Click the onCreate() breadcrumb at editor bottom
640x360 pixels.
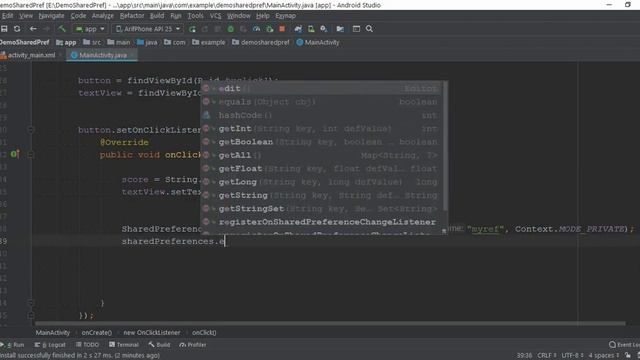(96, 333)
